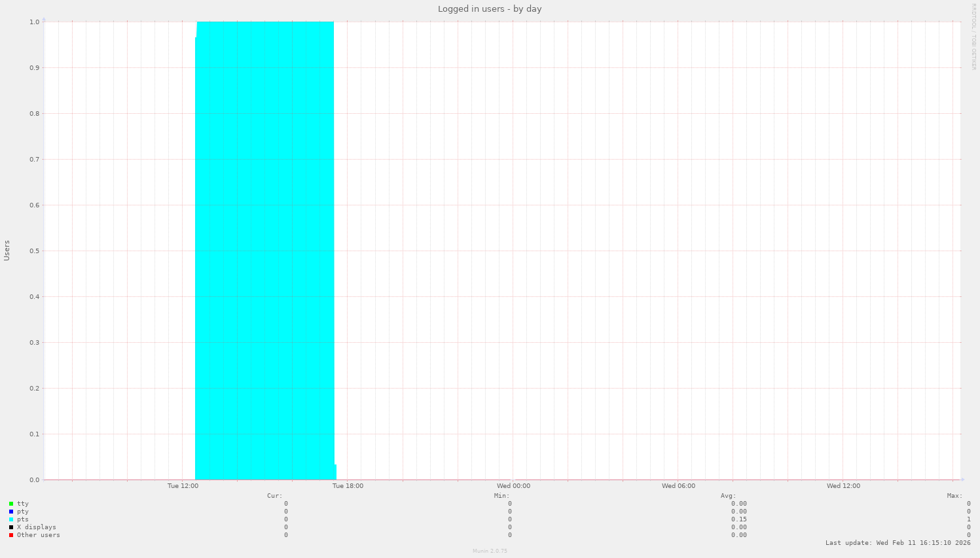980x558 pixels.
Task: Click the 'Other users' legend label
Action: (38, 535)
